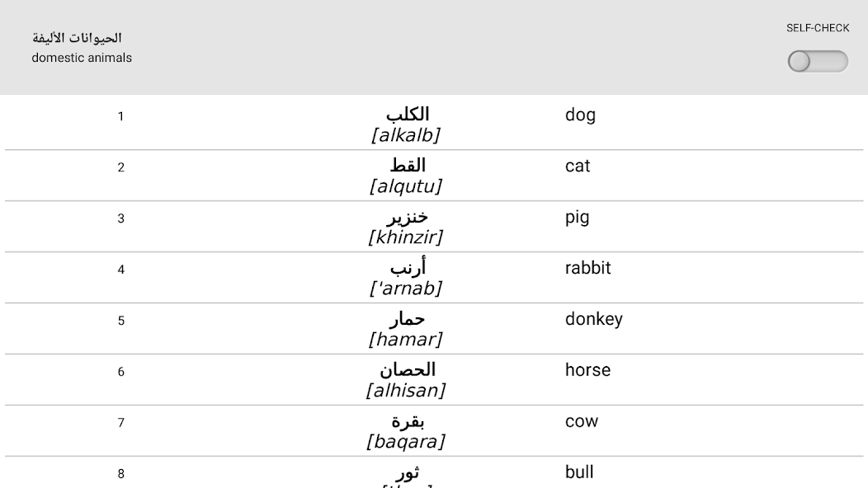Tap the Arabic word [khinzir]
Screen dimensions: 868x488
(x=407, y=227)
